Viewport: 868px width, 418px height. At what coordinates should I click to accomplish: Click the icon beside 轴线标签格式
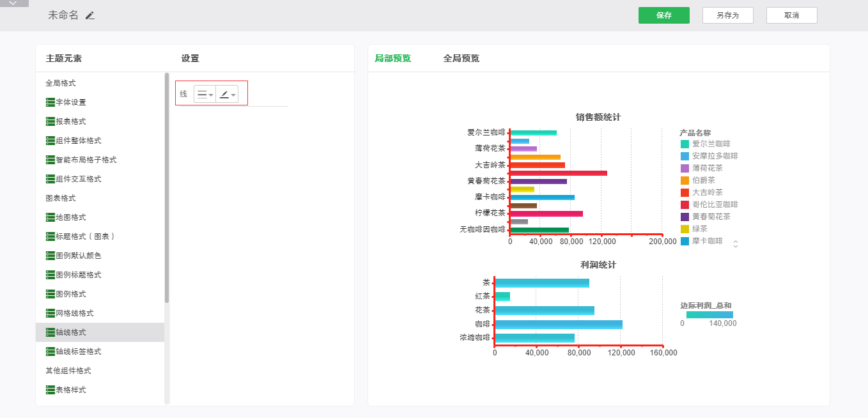(50, 352)
